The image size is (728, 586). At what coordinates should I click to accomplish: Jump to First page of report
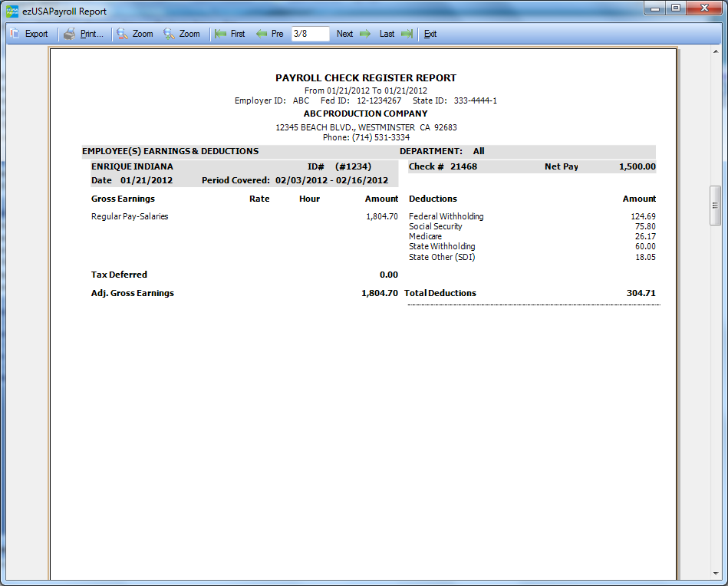229,34
